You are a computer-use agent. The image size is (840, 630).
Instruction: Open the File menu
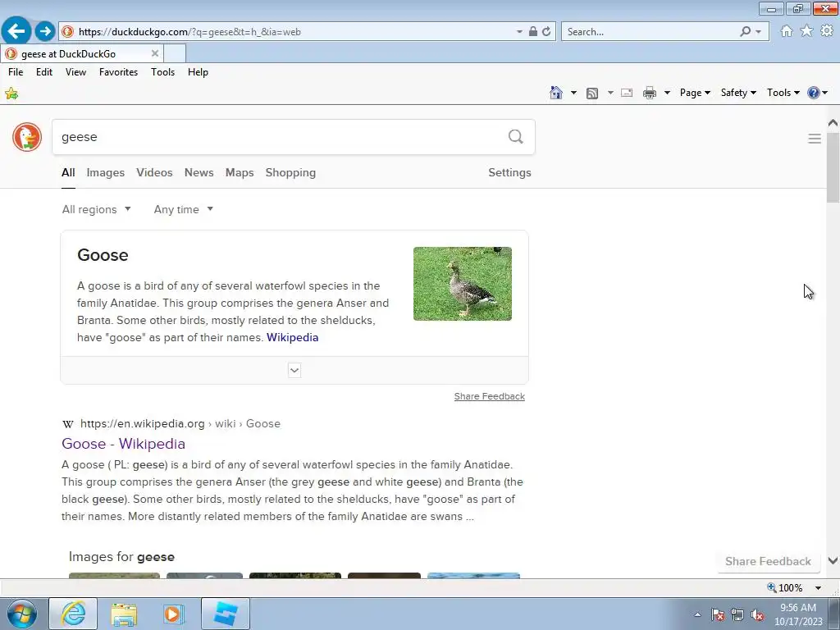[16, 72]
